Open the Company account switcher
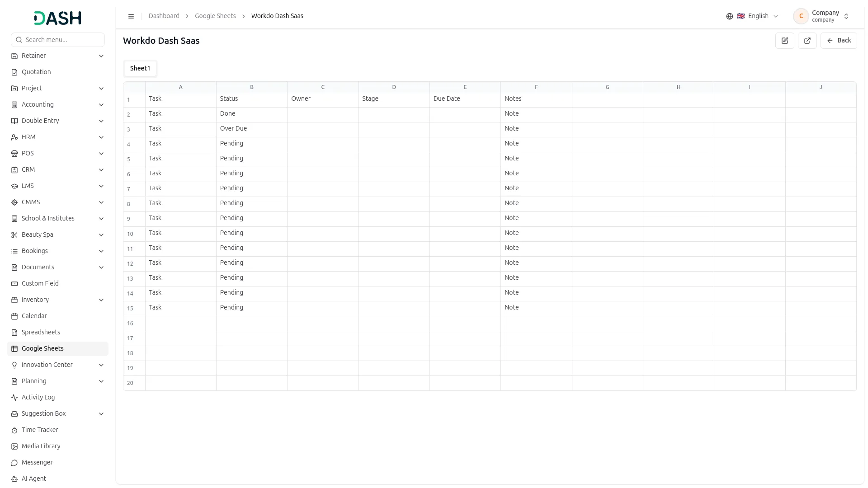868x488 pixels. [x=821, y=16]
